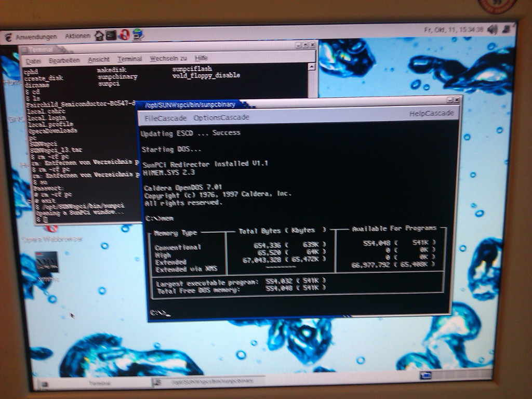Viewport: 532px width, 399px height.
Task: Select the Opera Webbrowser desktop icon
Action: click(x=52, y=234)
